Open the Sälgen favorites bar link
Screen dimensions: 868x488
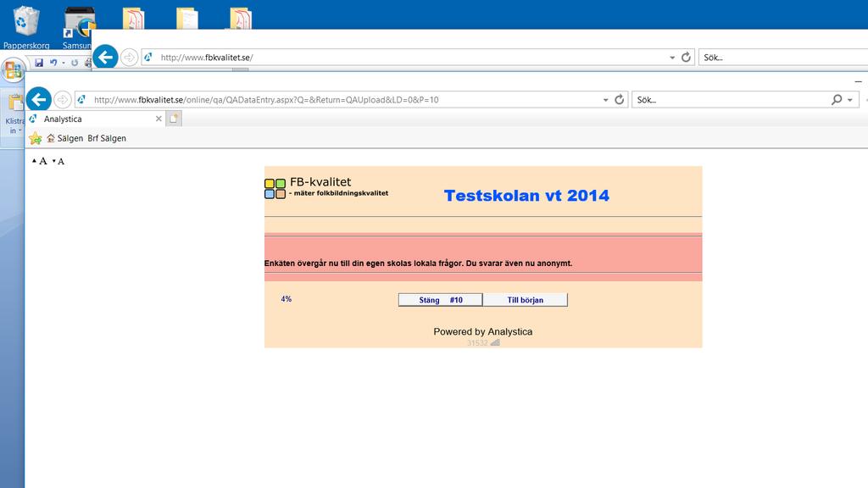pyautogui.click(x=64, y=138)
